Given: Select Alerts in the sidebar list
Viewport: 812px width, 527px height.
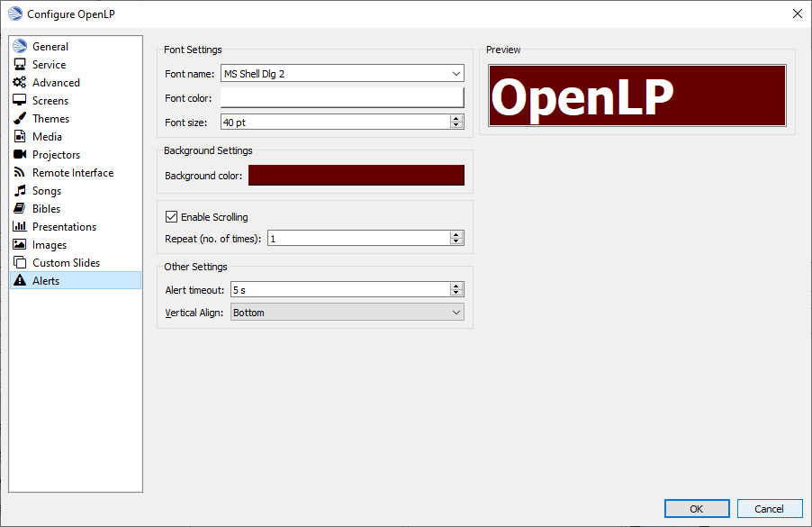Looking at the screenshot, I should (x=75, y=280).
